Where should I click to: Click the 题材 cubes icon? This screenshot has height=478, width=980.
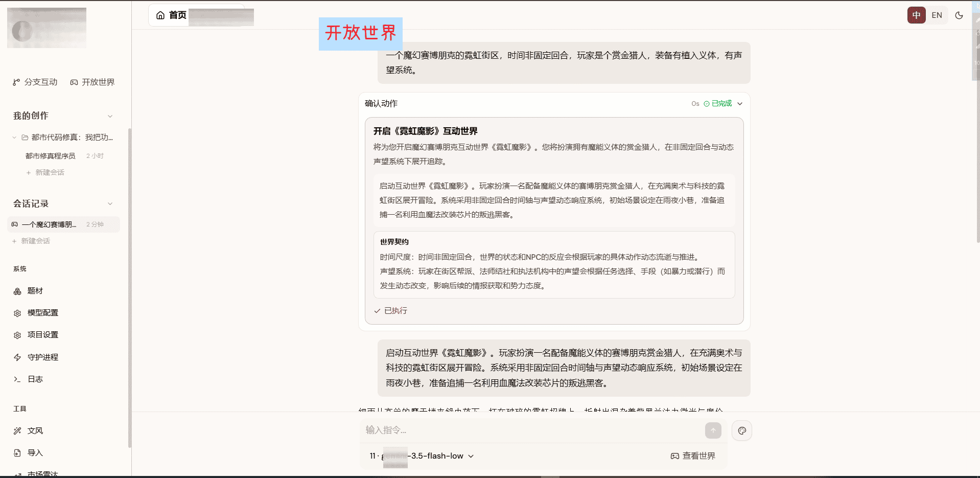click(17, 291)
